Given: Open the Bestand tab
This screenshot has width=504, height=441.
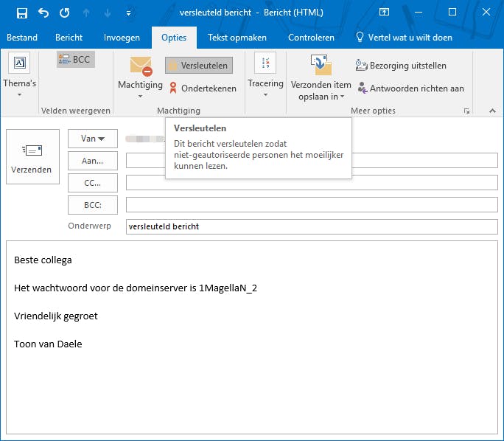Looking at the screenshot, I should pos(22,38).
